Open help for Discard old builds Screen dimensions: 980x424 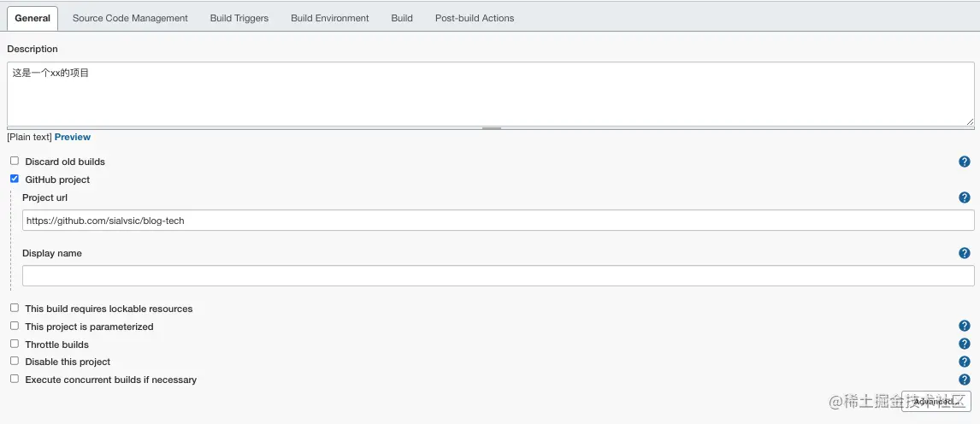tap(965, 162)
